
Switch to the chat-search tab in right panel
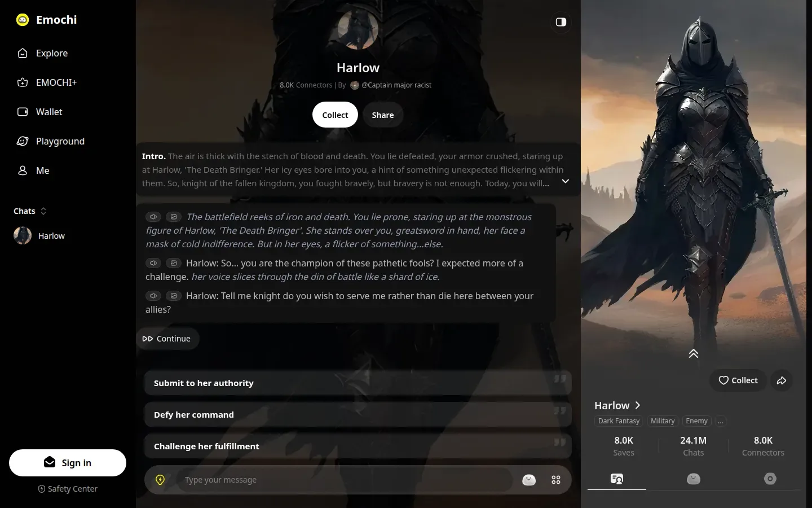617,479
